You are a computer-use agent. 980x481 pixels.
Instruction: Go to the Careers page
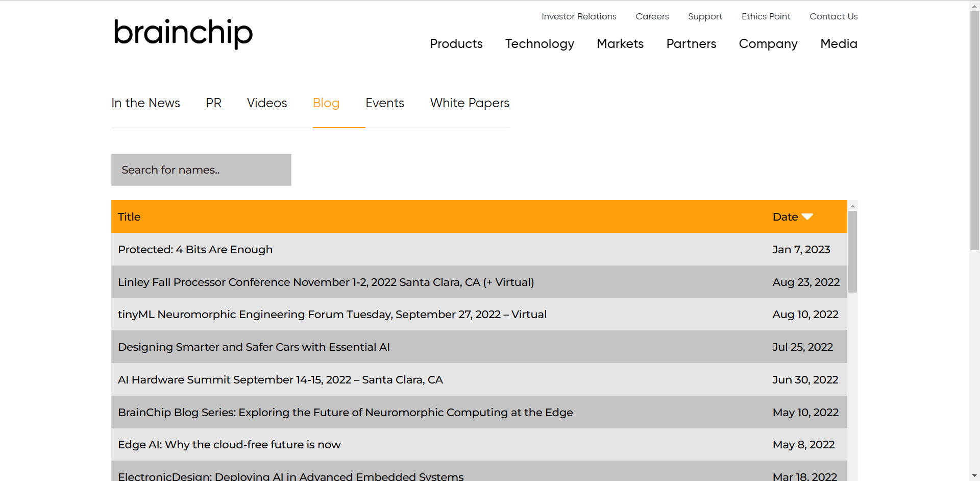pos(652,16)
